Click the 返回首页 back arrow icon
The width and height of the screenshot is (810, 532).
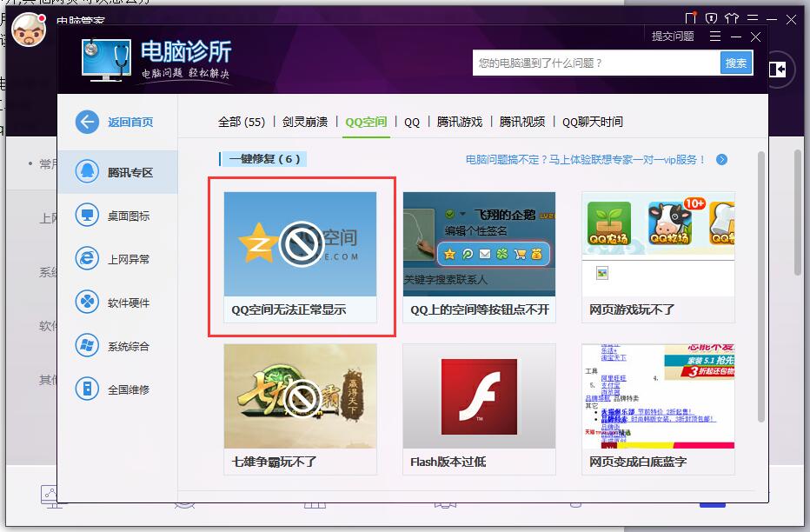87,122
